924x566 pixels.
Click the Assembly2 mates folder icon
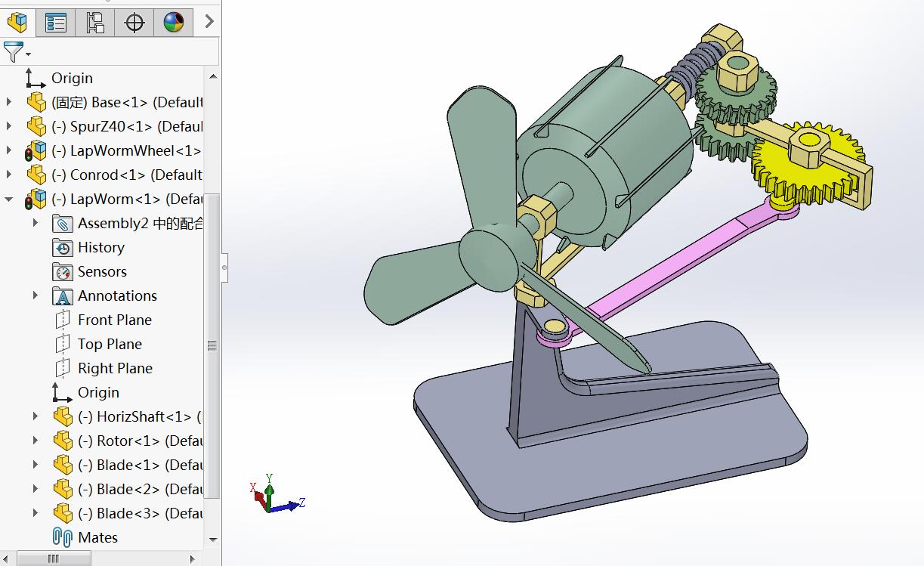pos(63,223)
